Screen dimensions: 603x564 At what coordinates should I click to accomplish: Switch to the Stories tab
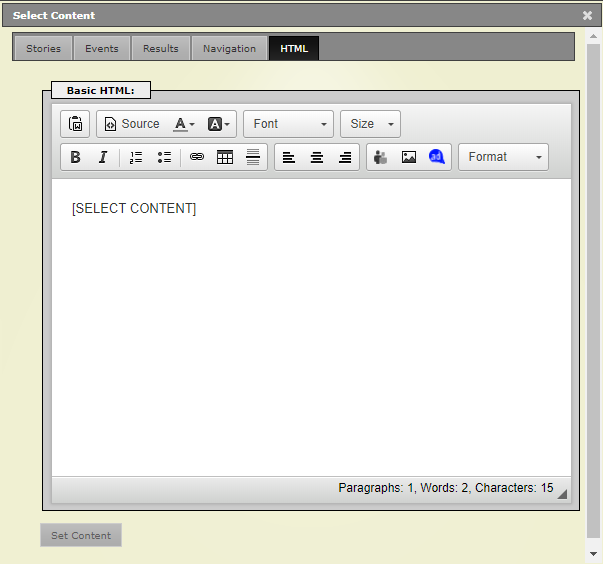(43, 48)
